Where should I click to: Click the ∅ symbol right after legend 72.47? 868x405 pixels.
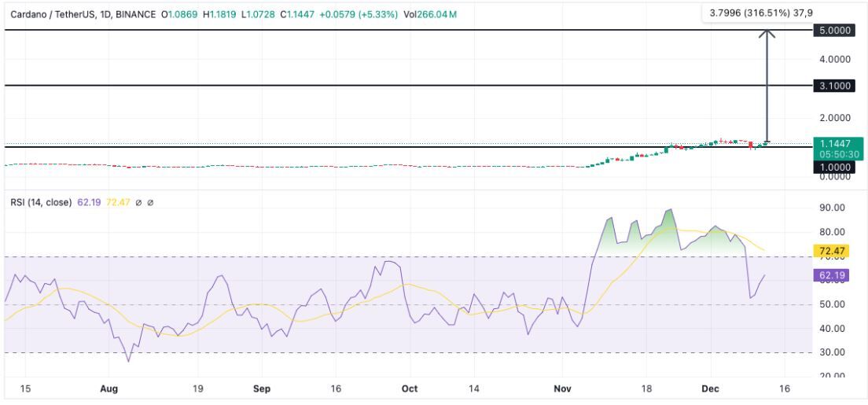[x=138, y=203]
